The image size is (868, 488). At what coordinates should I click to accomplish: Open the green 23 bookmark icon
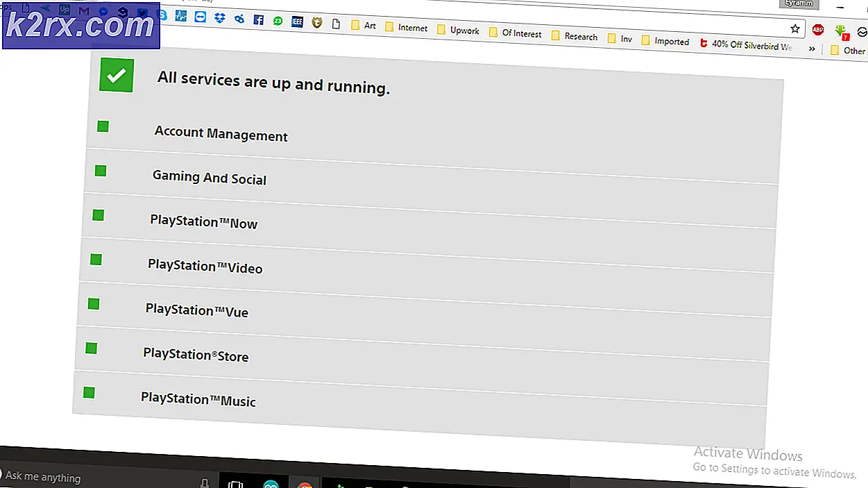(278, 21)
